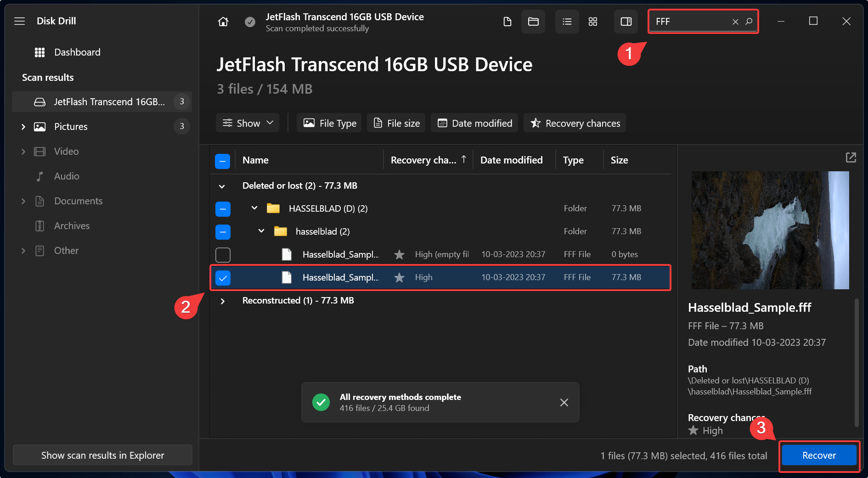Screen dimensions: 868x478
Task: Toggle hasselblad subfolder checkbox
Action: coord(223,232)
